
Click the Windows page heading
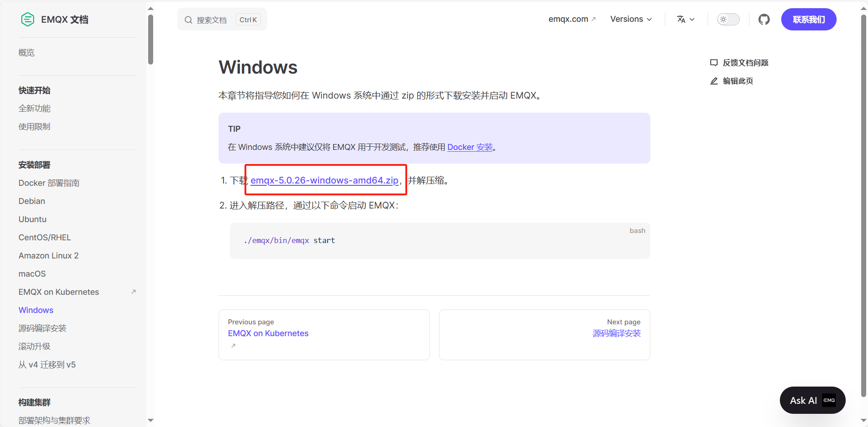point(258,67)
